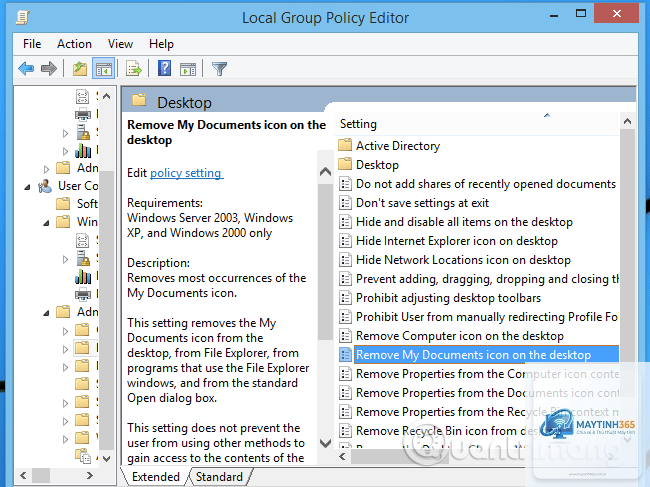Select Desktop folder row in Setting list

pos(377,165)
